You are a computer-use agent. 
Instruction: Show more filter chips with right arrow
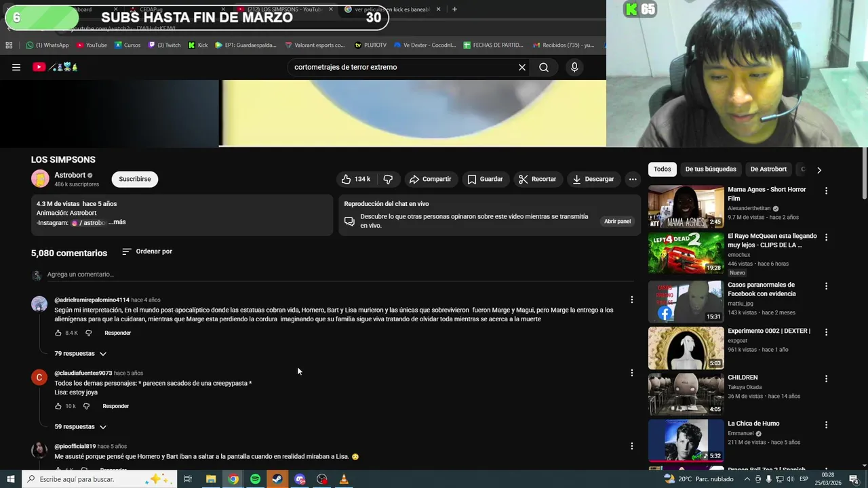point(818,170)
